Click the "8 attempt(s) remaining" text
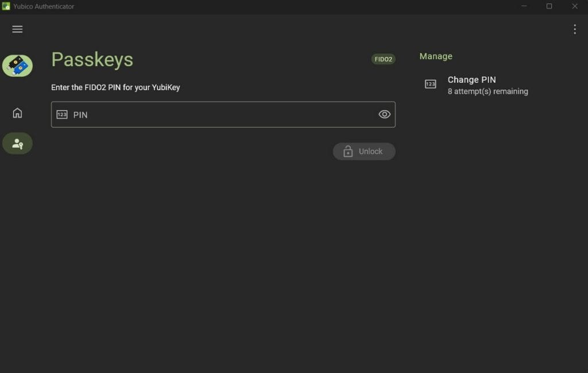Image resolution: width=588 pixels, height=373 pixels. (488, 91)
